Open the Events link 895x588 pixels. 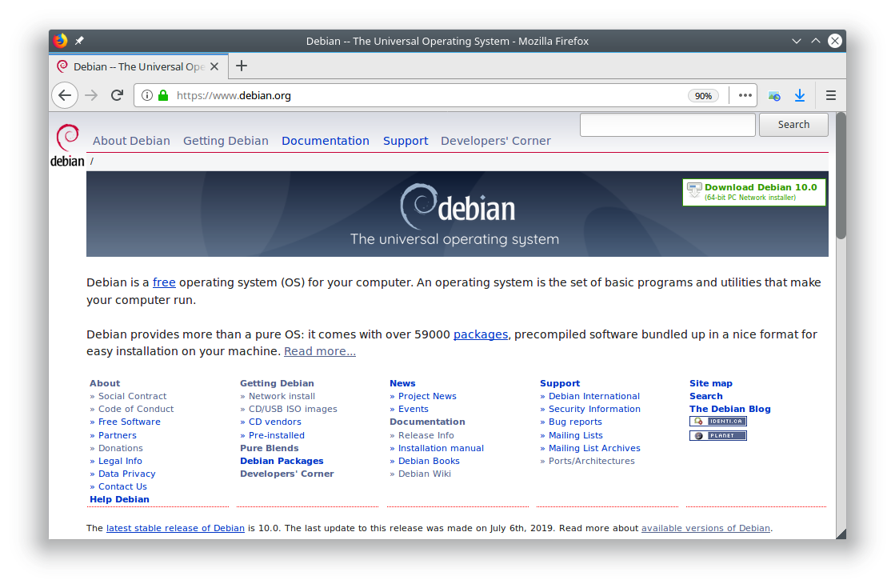413,409
